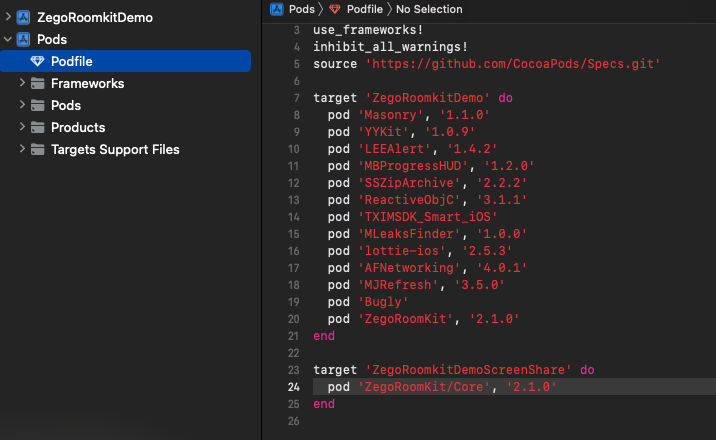Click the use_frameworks! line
Viewport: 716px width, 440px height.
point(368,30)
